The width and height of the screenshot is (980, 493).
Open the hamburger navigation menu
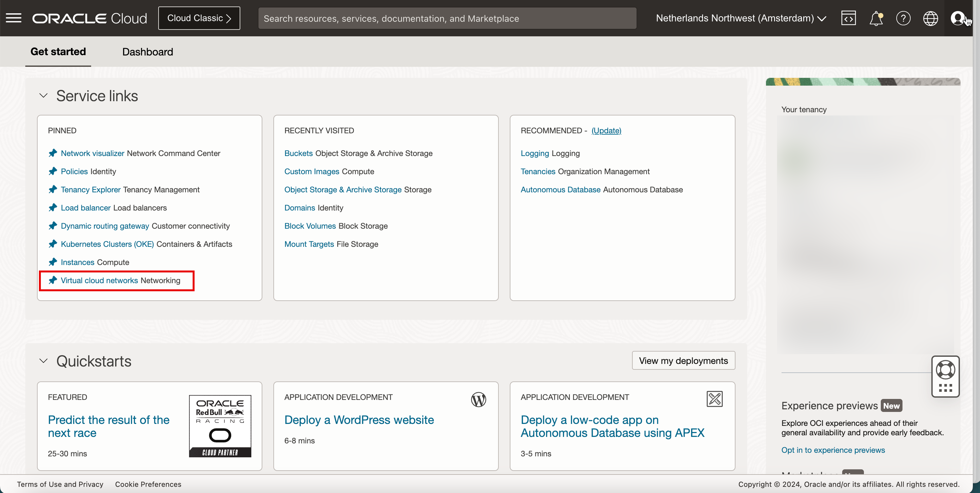[x=14, y=18]
